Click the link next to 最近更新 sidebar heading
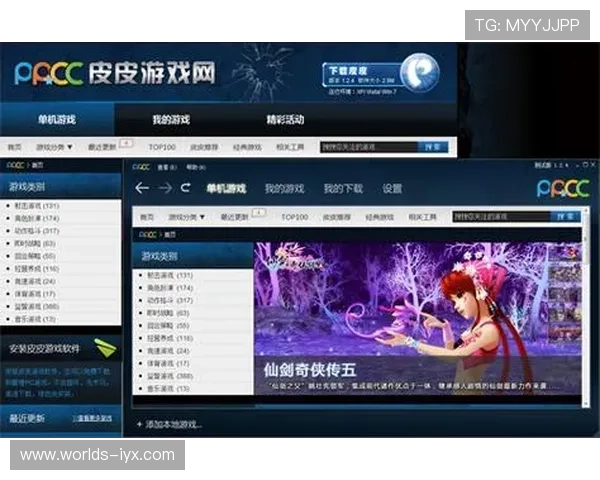The height and width of the screenshot is (480, 600). pyautogui.click(x=93, y=418)
